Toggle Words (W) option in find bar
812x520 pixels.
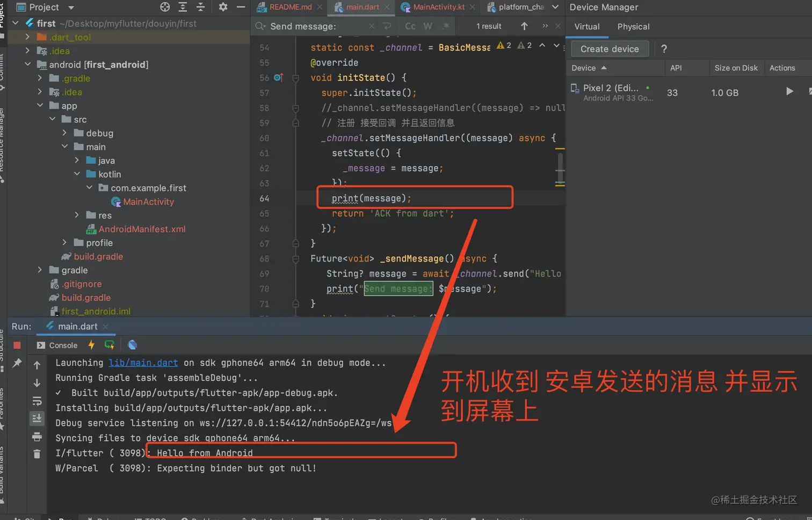(x=428, y=26)
